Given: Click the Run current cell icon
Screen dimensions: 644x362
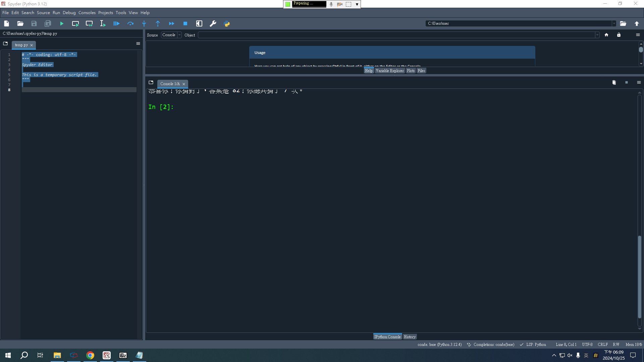Looking at the screenshot, I should [x=75, y=23].
